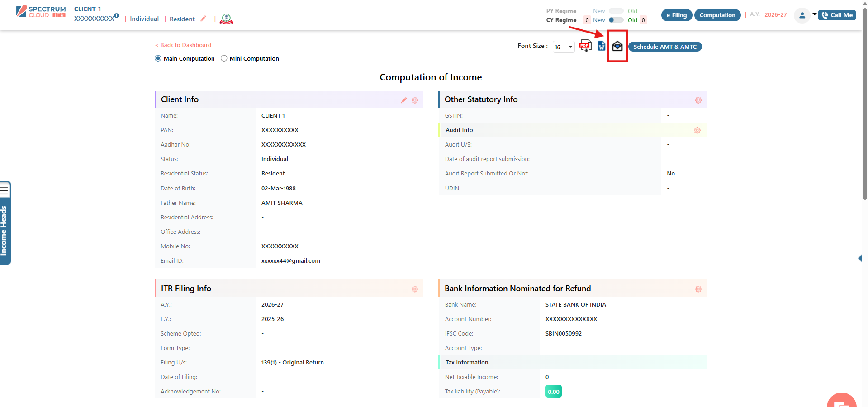Click the Income Tax department emblem icon
Viewport: 868px width, 407px height.
(226, 19)
